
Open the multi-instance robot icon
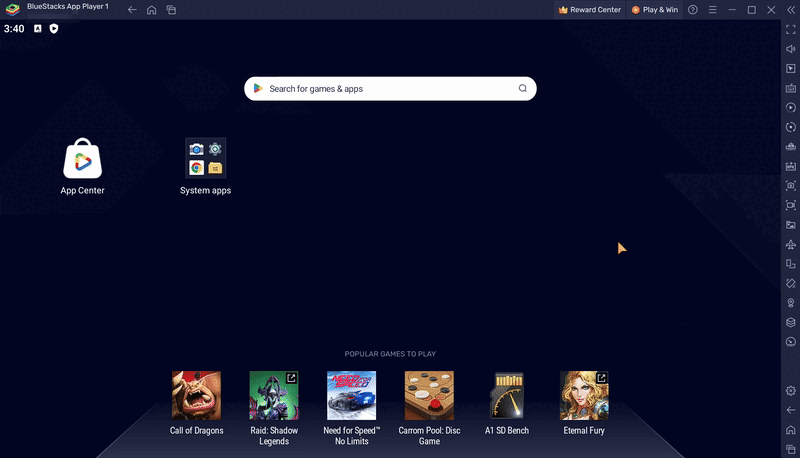click(791, 146)
